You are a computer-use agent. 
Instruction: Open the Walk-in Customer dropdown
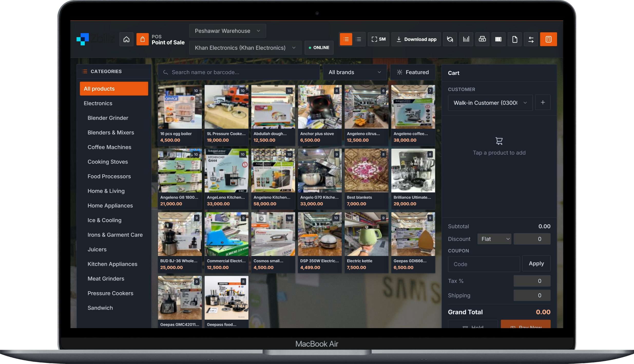coord(490,103)
